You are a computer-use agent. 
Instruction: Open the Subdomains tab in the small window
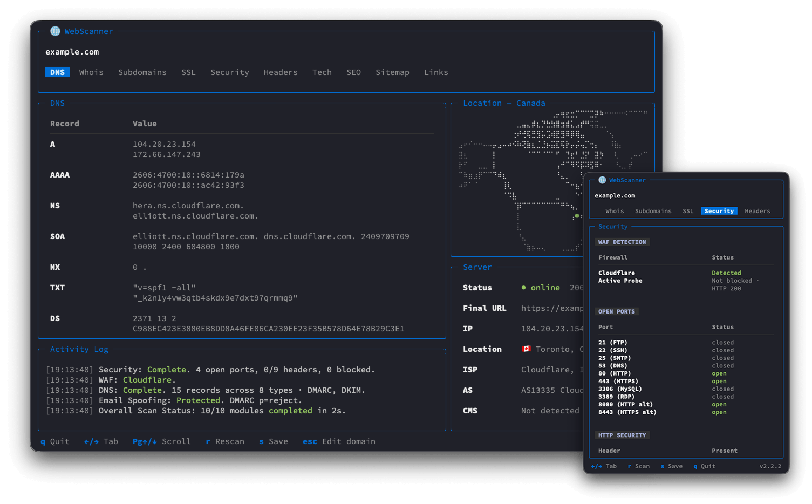click(653, 211)
